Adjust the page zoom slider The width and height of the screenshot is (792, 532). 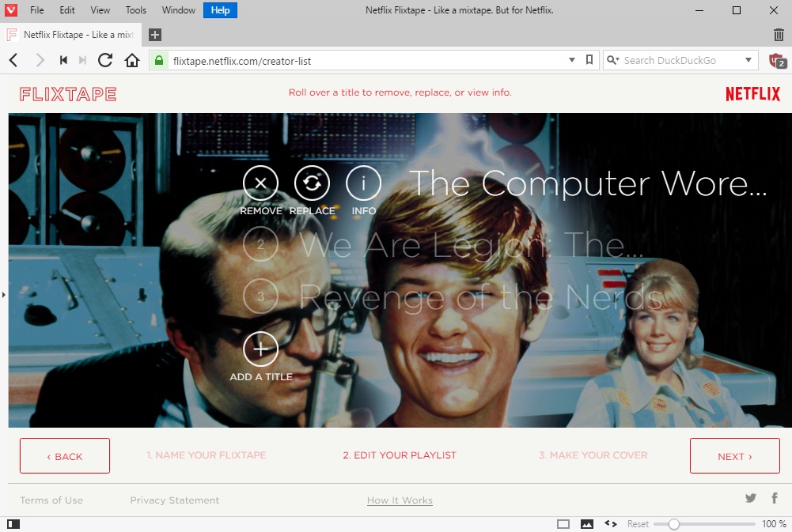pyautogui.click(x=704, y=524)
